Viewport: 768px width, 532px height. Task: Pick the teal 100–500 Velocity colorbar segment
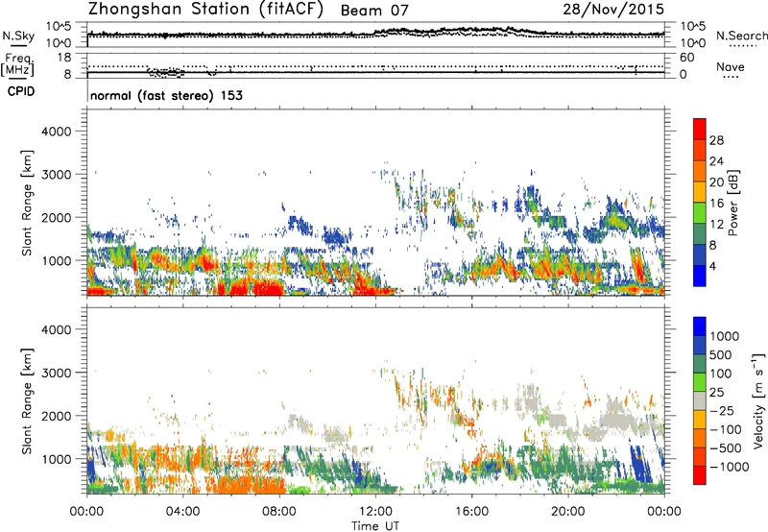coord(700,364)
